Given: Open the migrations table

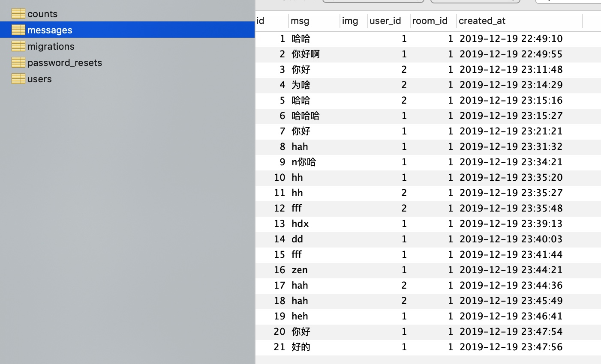Looking at the screenshot, I should coord(51,46).
